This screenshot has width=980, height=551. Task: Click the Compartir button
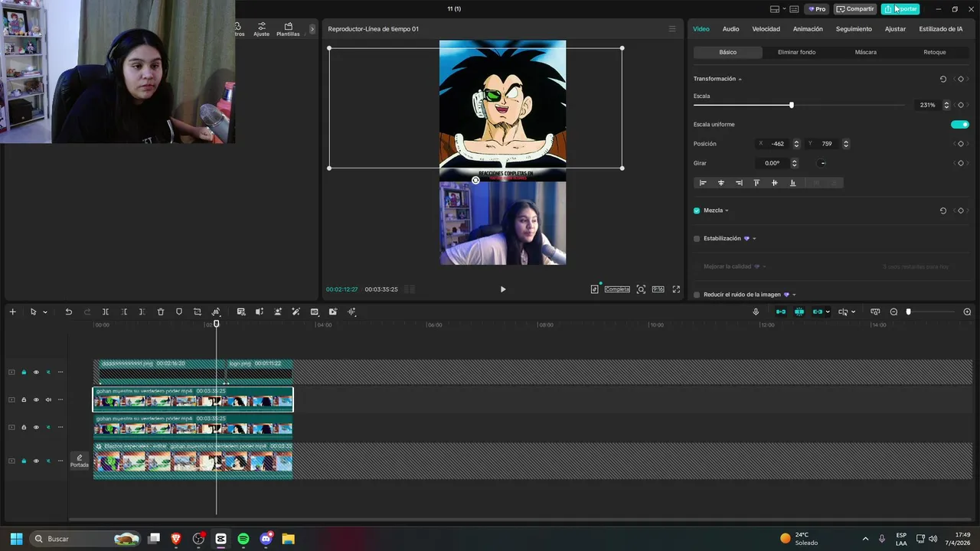click(855, 9)
